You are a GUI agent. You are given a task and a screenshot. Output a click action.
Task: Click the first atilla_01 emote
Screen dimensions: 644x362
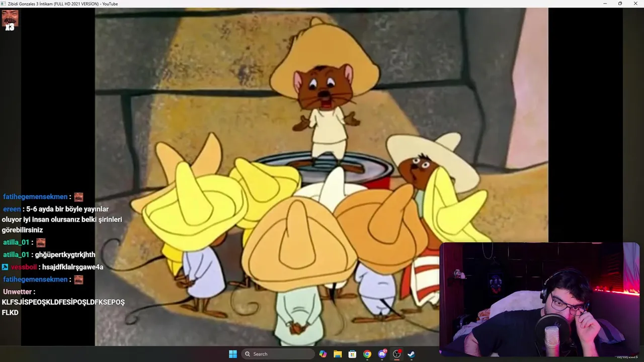pyautogui.click(x=41, y=242)
